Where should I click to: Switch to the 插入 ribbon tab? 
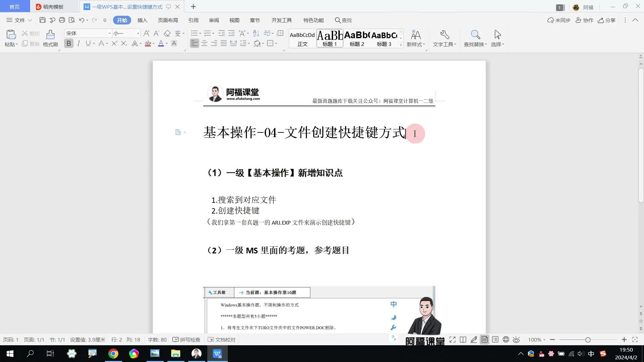click(x=142, y=20)
